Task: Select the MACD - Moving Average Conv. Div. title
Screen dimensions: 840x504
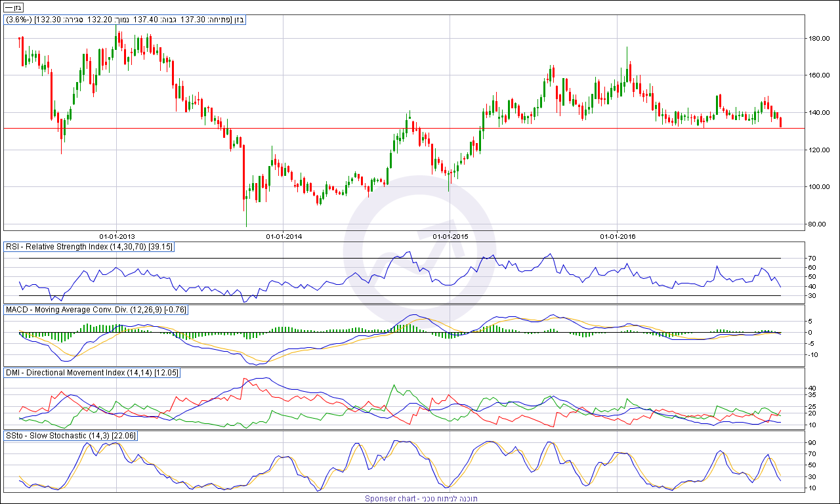Action: tap(96, 309)
